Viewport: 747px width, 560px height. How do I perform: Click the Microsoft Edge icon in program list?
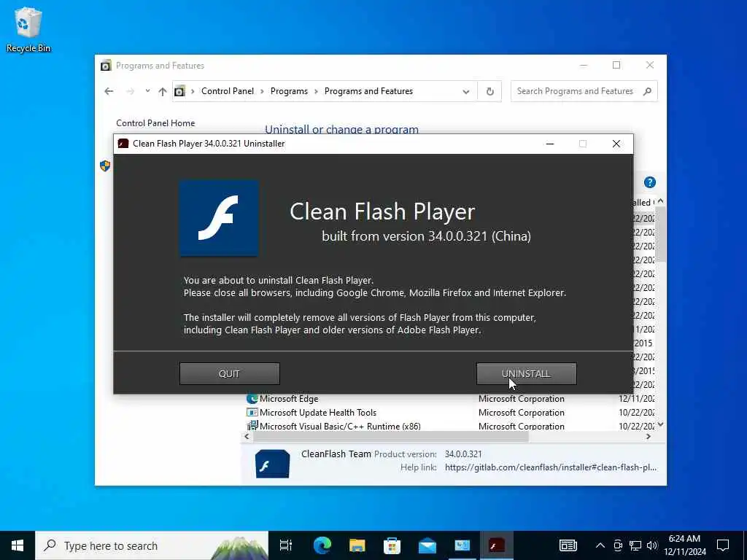tap(252, 399)
